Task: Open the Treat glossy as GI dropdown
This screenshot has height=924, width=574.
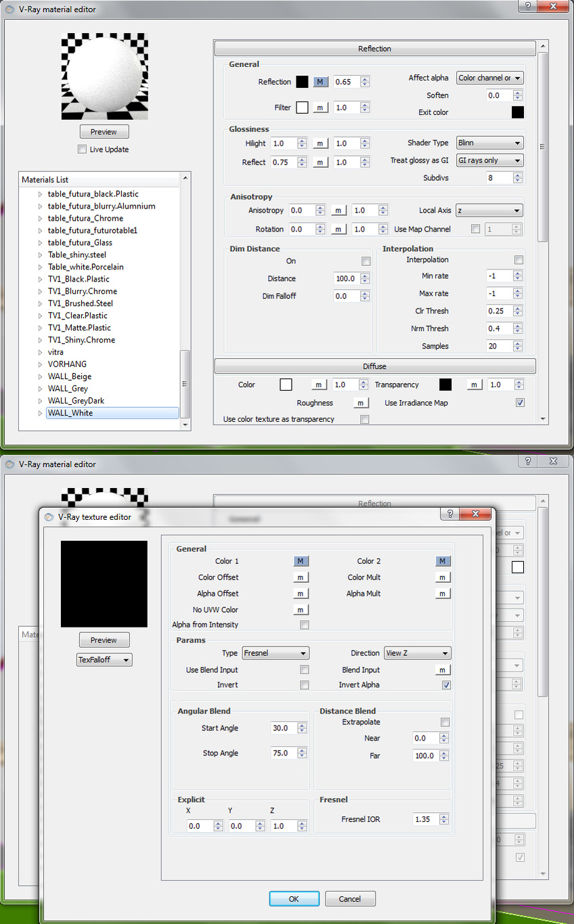Action: 490,160
